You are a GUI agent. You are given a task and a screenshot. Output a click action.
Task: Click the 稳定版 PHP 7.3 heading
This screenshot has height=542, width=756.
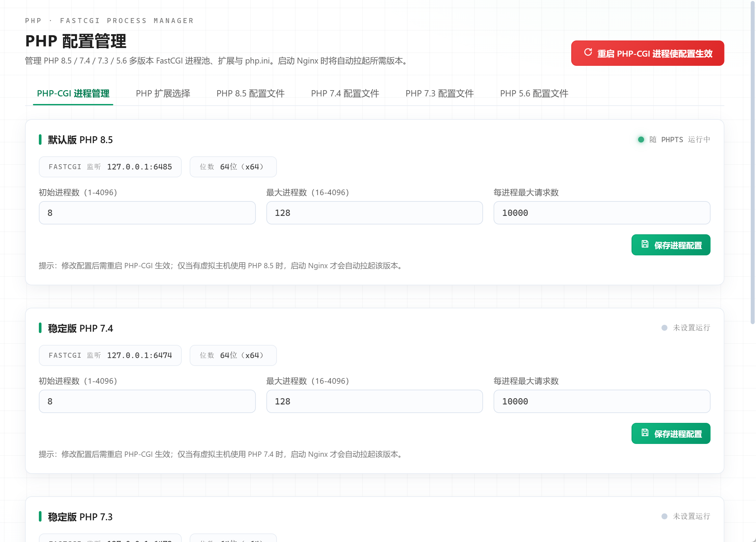(x=80, y=517)
